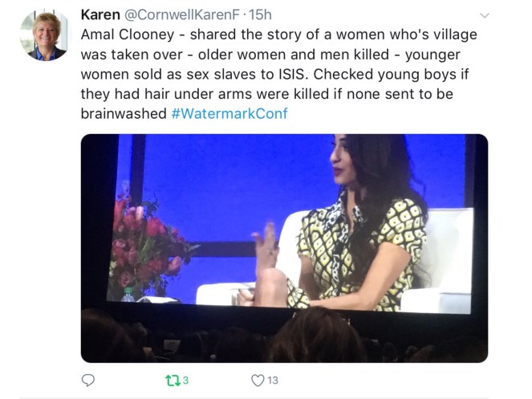Open the #WatermarkConf hashtag link
The height and width of the screenshot is (399, 532).
click(x=229, y=113)
